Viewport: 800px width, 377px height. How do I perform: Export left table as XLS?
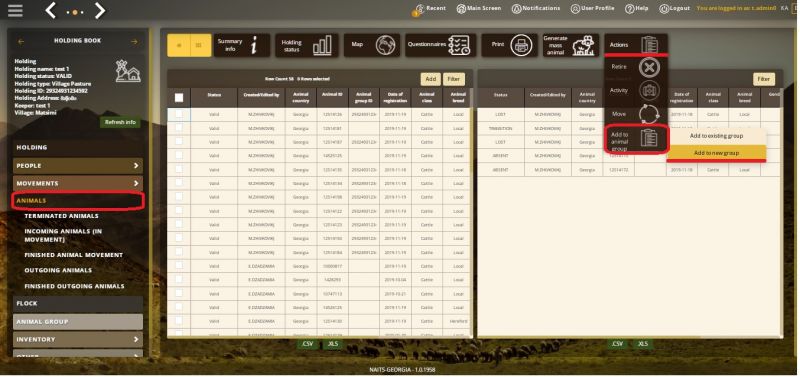click(x=333, y=344)
